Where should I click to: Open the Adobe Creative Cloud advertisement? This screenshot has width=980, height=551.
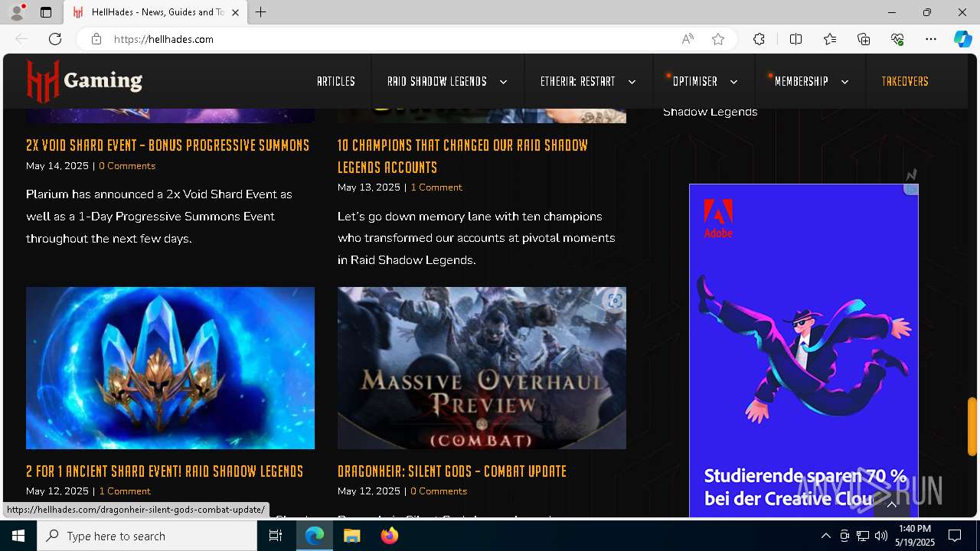tap(803, 350)
